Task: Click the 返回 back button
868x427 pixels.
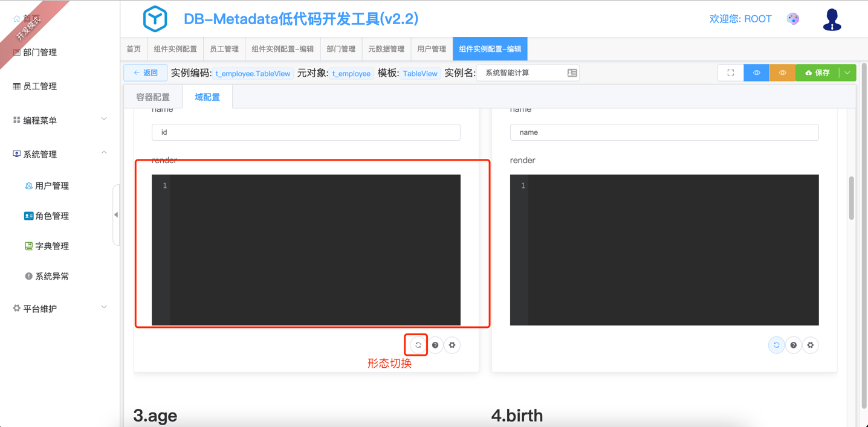Action: pos(146,73)
